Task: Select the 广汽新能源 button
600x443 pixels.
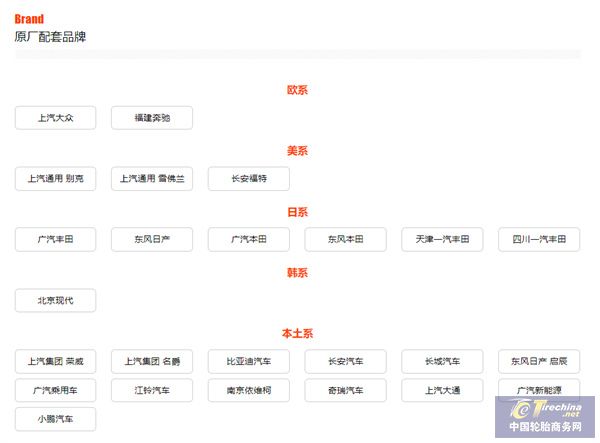Action: coord(539,389)
